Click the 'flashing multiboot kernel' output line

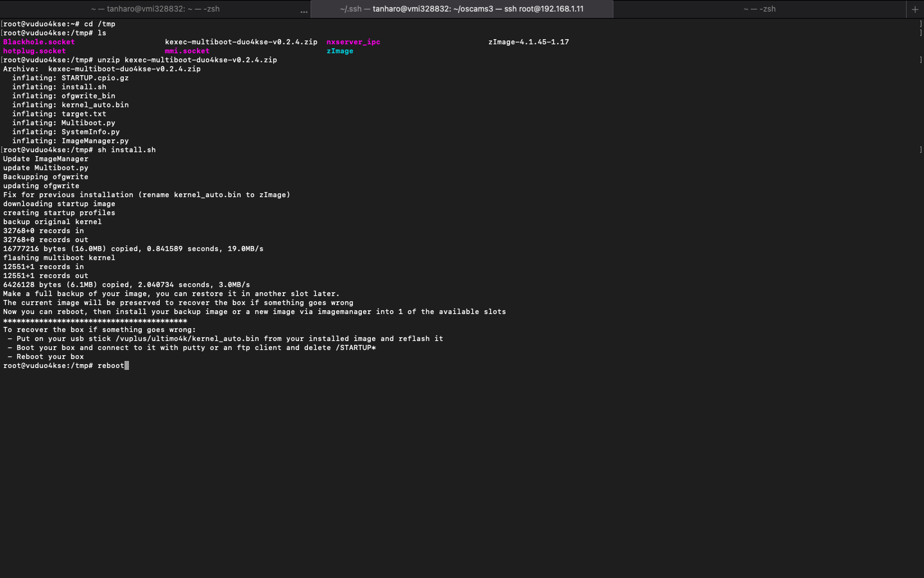pos(59,258)
